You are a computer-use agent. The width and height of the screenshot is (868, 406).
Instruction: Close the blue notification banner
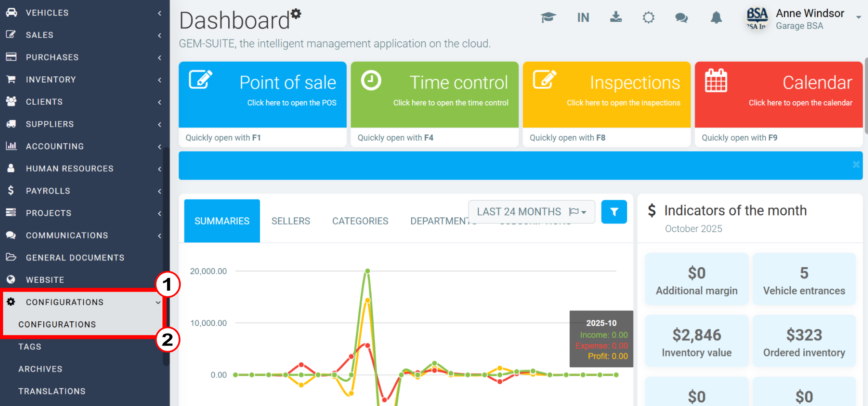tap(856, 165)
